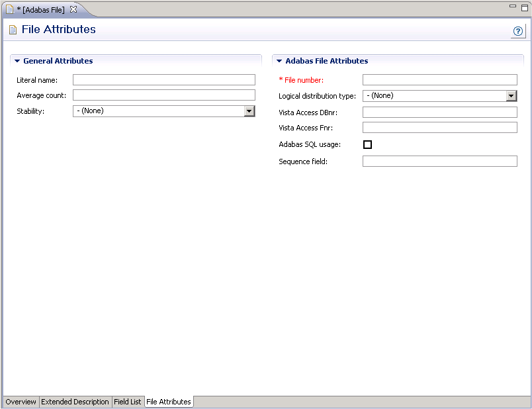Minimize the editor panel
The image size is (532, 409).
[x=513, y=7]
